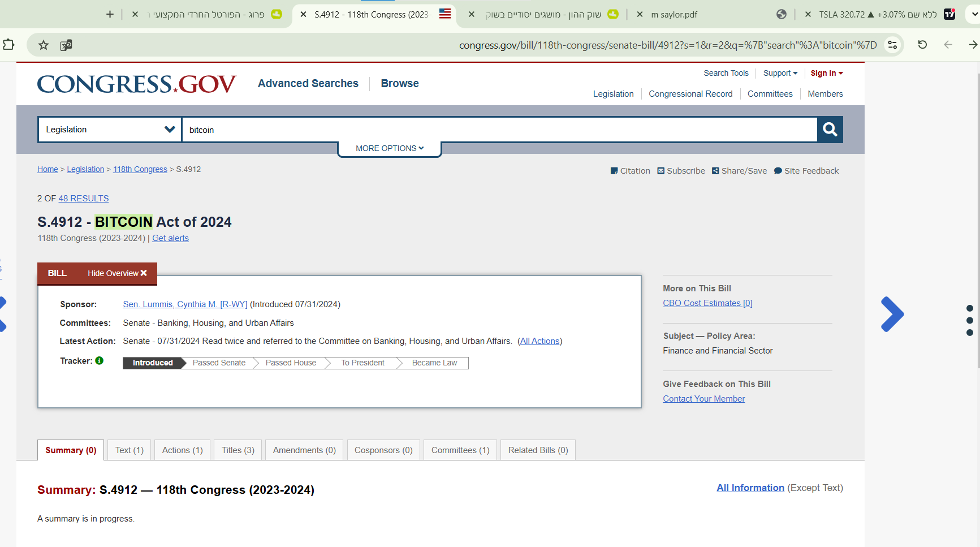This screenshot has height=547, width=980.
Task: Close the S.4912 - 118th Congress tab
Action: (x=303, y=14)
